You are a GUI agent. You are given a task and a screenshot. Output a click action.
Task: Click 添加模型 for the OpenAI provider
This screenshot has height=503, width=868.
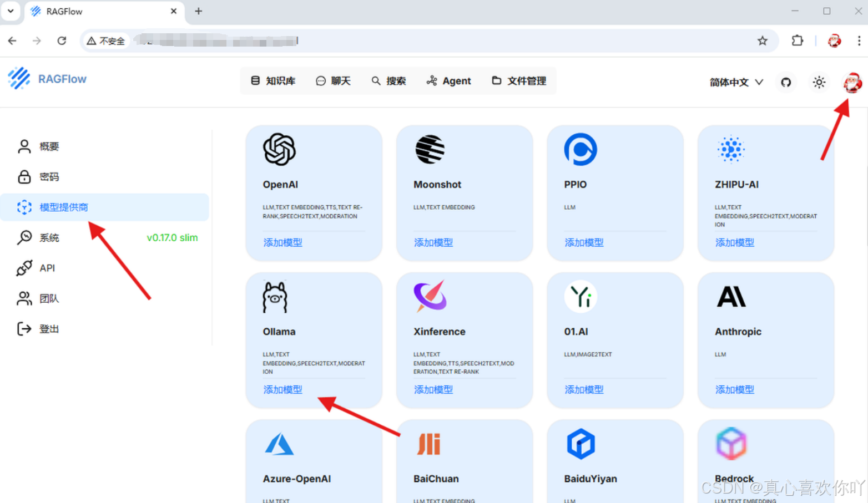[x=282, y=242]
